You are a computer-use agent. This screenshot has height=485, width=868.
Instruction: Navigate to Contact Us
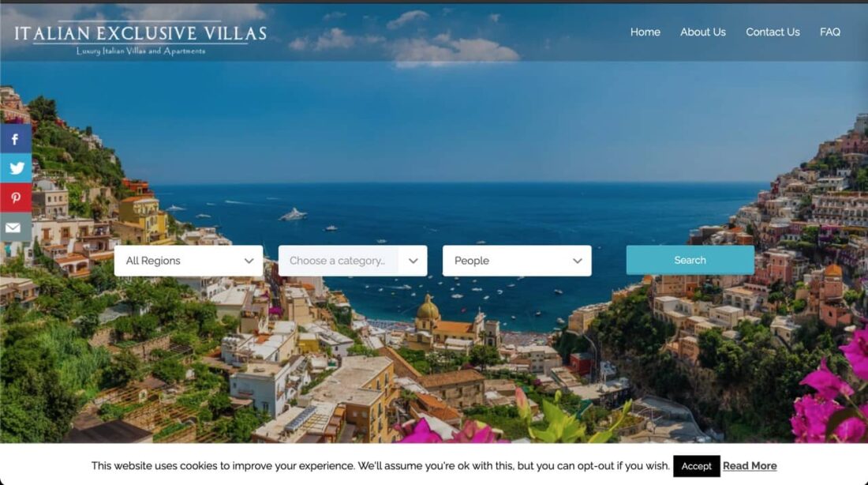click(773, 32)
